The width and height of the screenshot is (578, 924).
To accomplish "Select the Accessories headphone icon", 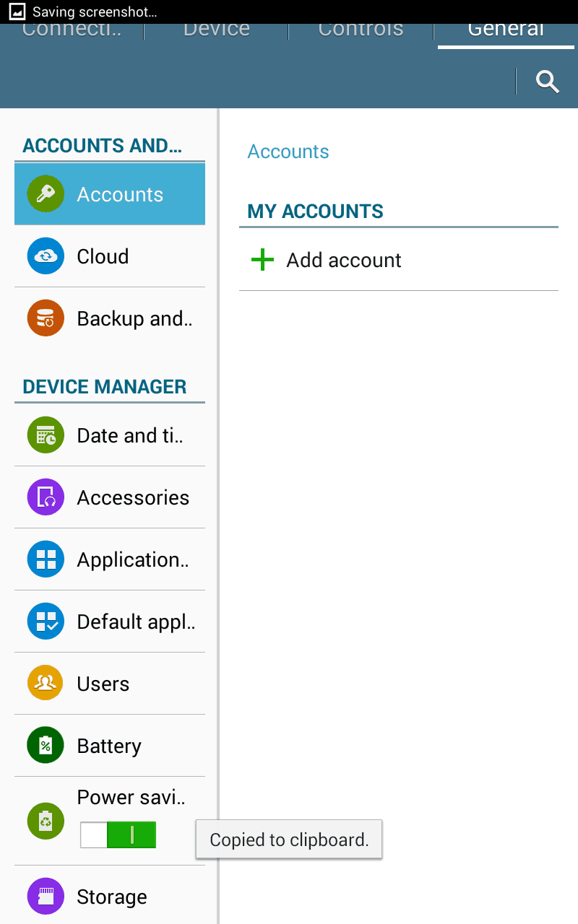I will (x=46, y=497).
